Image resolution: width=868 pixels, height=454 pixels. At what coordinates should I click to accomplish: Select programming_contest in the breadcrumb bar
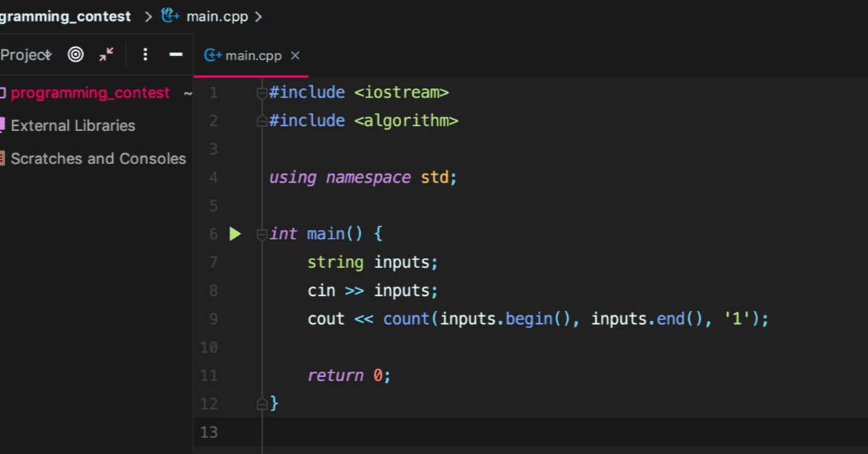(x=65, y=15)
